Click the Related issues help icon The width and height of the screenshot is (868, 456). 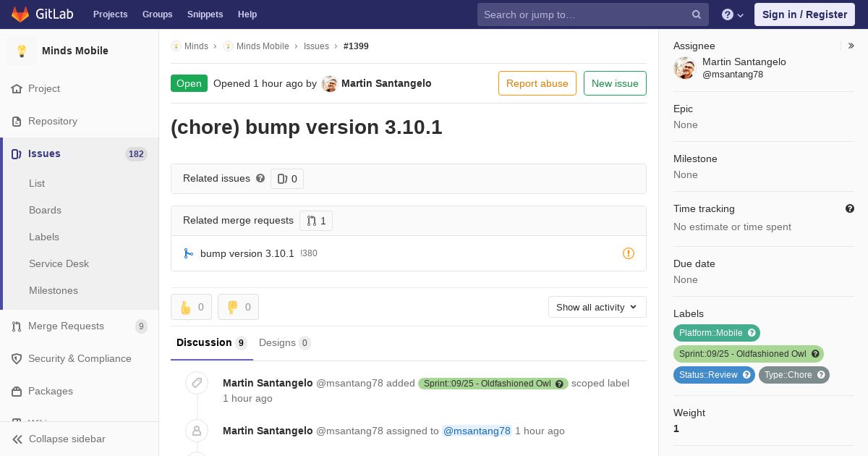[260, 178]
